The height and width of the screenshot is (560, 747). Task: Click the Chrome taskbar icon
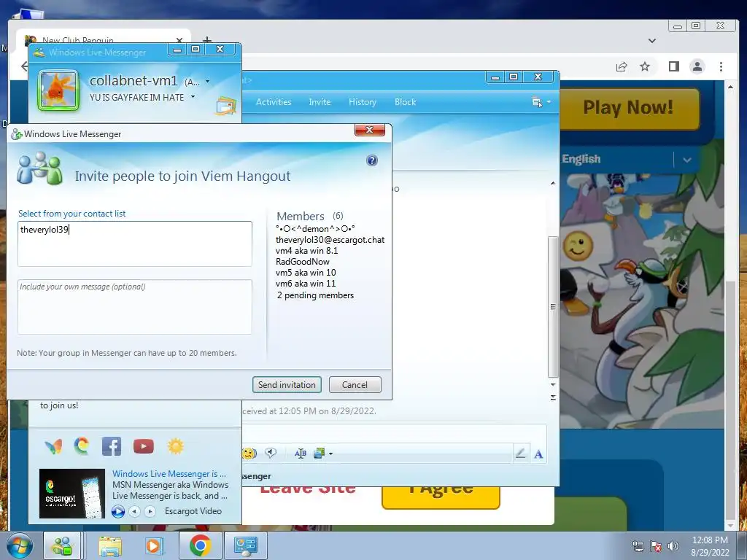tap(200, 545)
